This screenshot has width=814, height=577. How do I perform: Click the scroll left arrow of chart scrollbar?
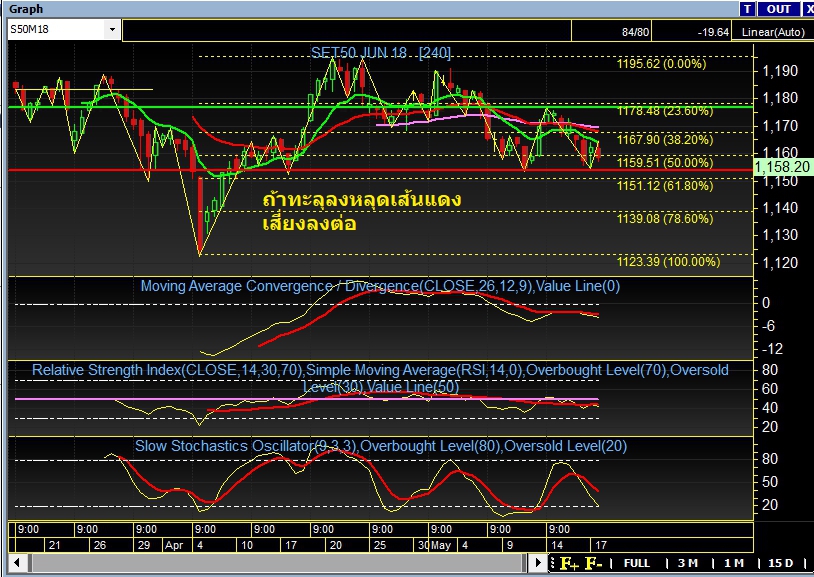click(17, 562)
